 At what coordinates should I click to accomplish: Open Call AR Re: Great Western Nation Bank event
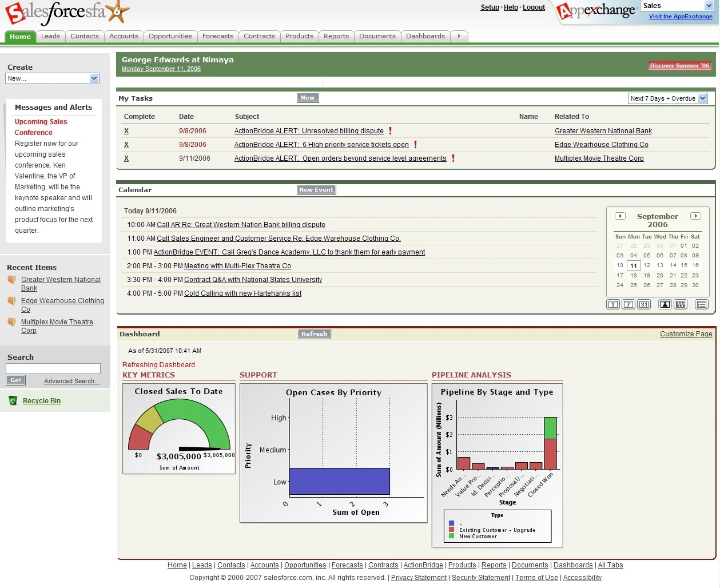(x=241, y=225)
